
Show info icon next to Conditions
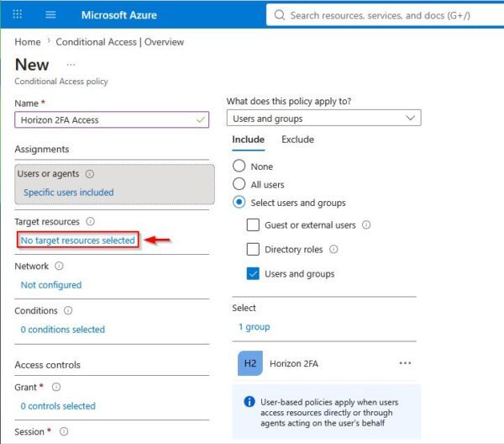tap(68, 310)
